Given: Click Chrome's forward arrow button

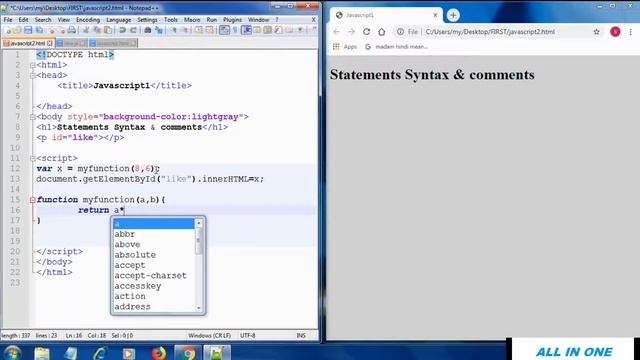Looking at the screenshot, I should point(351,32).
